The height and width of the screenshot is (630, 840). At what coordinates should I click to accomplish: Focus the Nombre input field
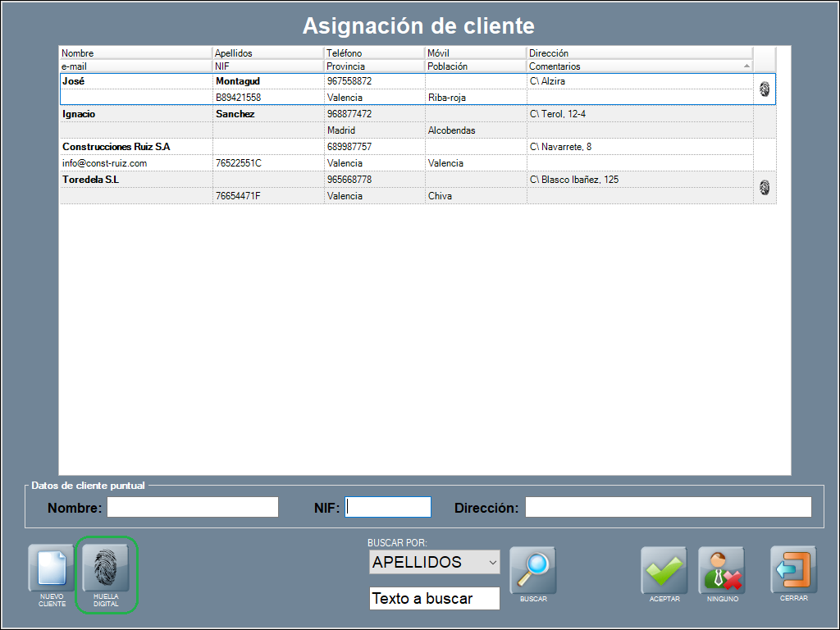click(x=193, y=508)
